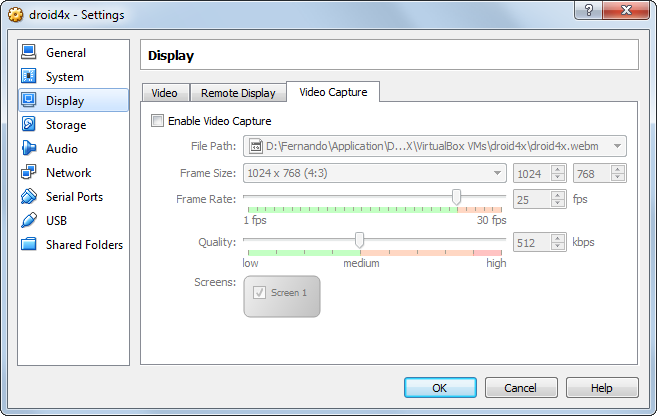657x416 pixels.
Task: Click the USB plug icon
Action: [x=29, y=220]
